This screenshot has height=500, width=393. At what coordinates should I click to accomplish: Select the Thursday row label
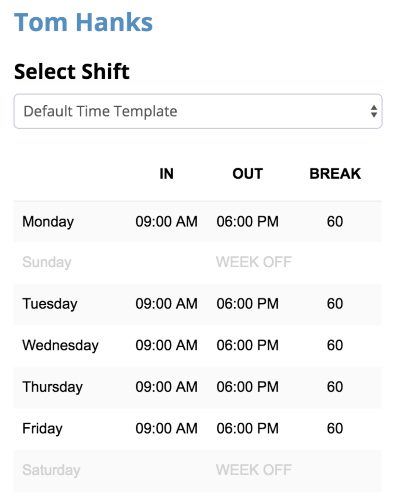click(x=52, y=387)
